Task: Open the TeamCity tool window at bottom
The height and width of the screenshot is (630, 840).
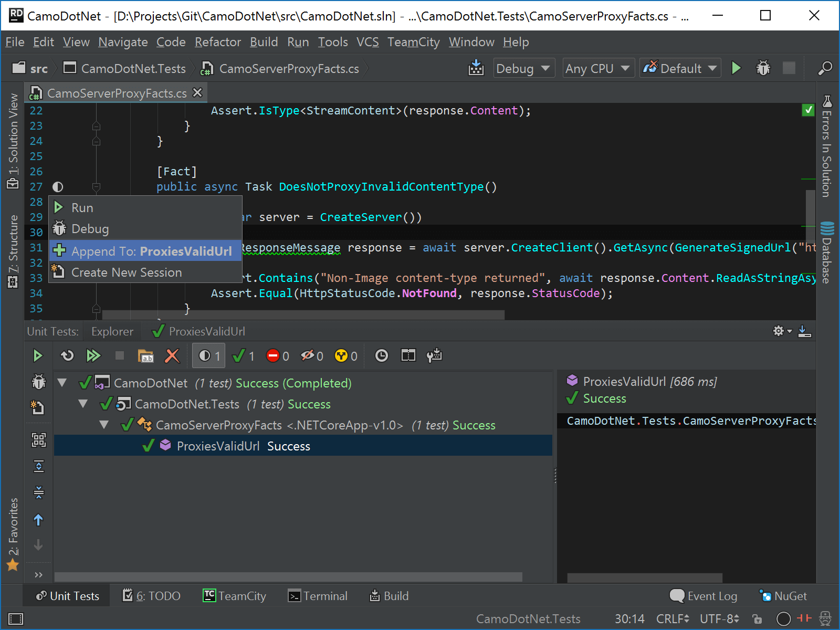Action: (x=235, y=596)
